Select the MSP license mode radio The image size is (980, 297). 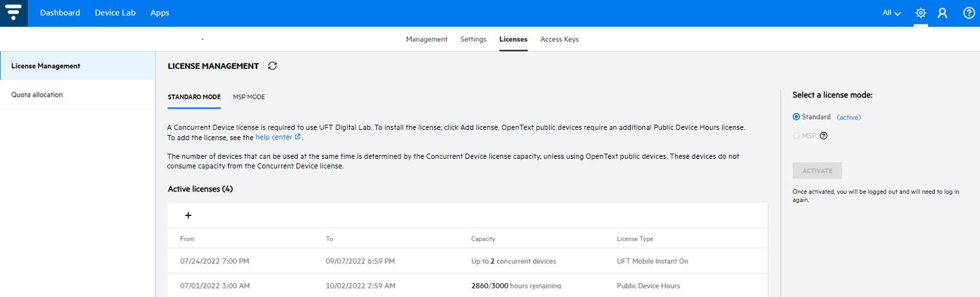tap(797, 136)
